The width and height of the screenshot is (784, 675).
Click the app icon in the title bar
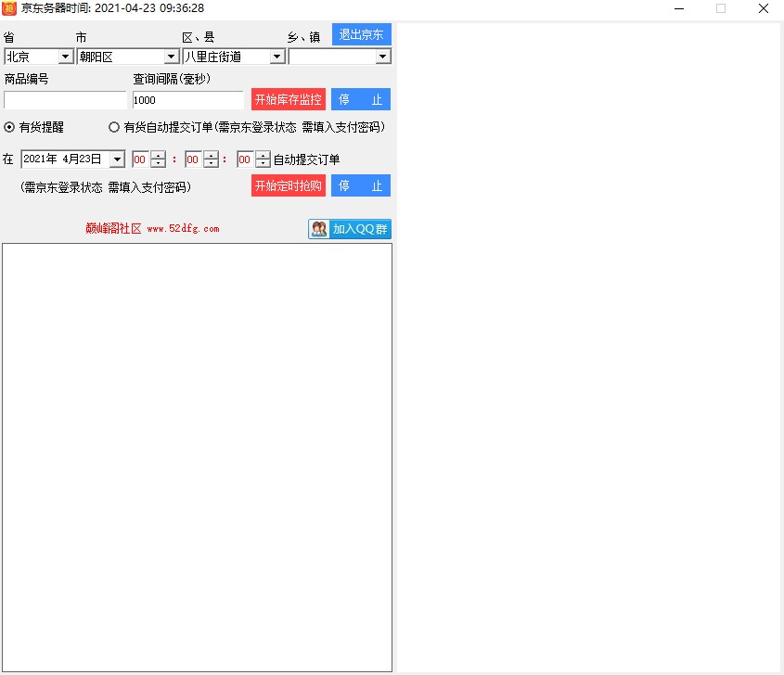9,8
